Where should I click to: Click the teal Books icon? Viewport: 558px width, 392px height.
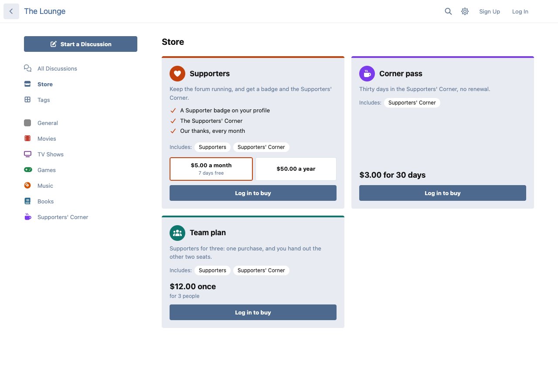[x=27, y=201]
